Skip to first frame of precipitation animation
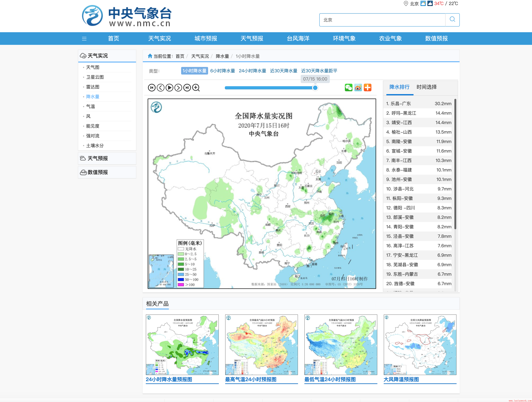This screenshot has width=532, height=402. point(151,88)
